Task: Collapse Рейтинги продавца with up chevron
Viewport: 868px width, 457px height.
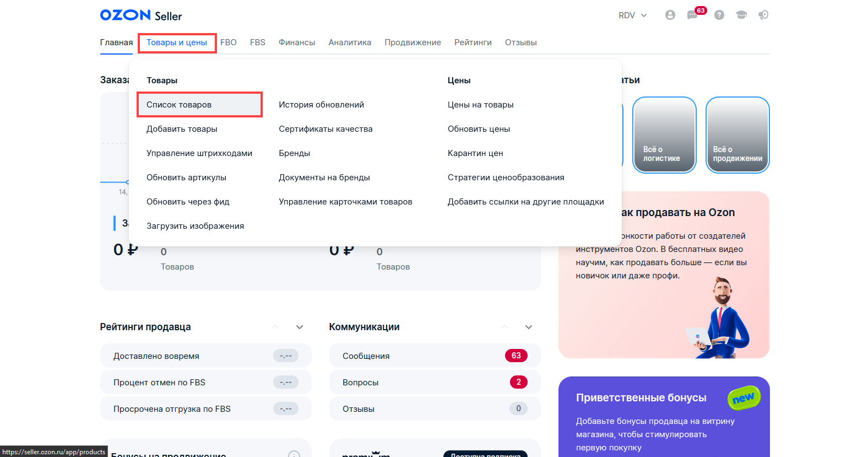Action: click(x=275, y=327)
